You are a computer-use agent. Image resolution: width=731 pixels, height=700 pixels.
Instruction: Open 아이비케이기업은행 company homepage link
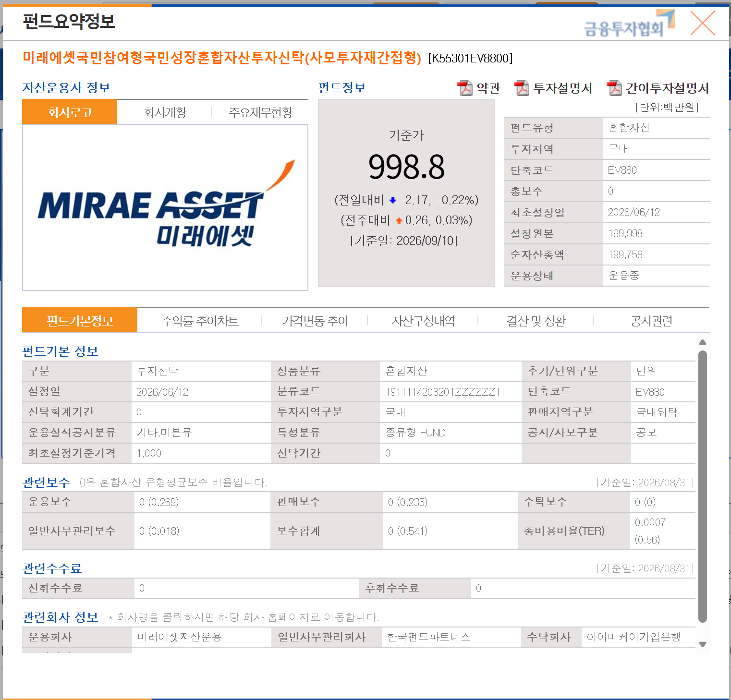coord(634,637)
